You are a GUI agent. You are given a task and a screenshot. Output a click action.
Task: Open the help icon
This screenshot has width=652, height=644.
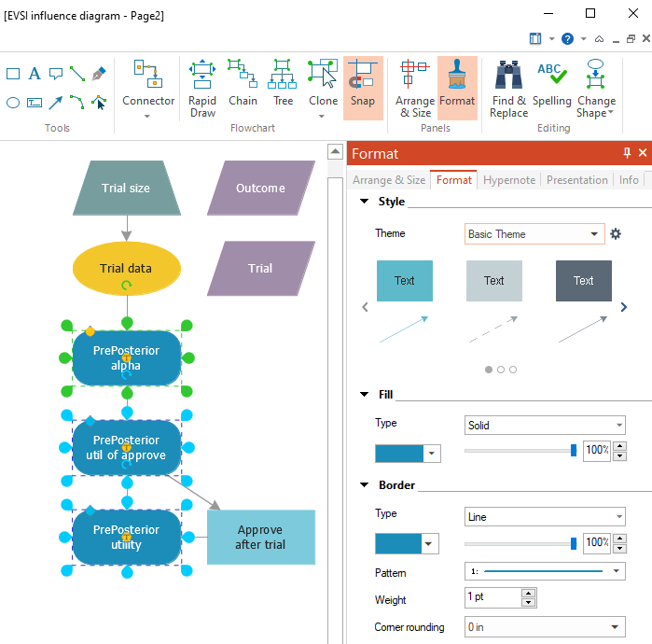click(567, 39)
